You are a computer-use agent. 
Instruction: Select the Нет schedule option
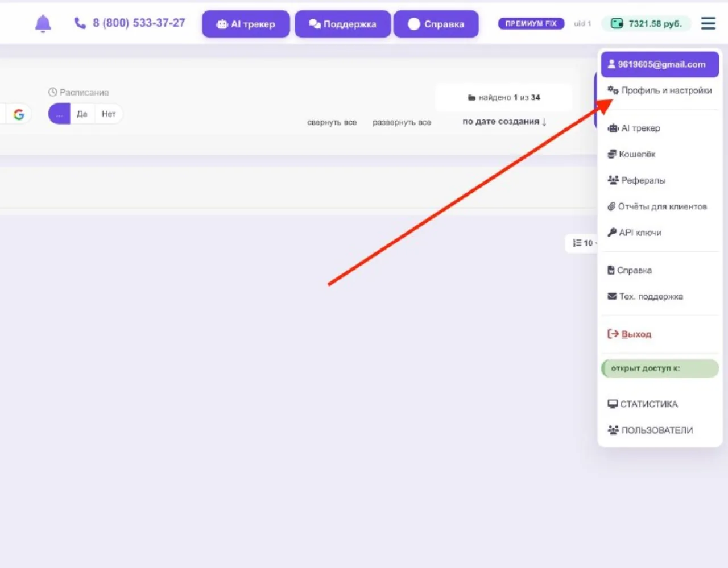(x=109, y=114)
